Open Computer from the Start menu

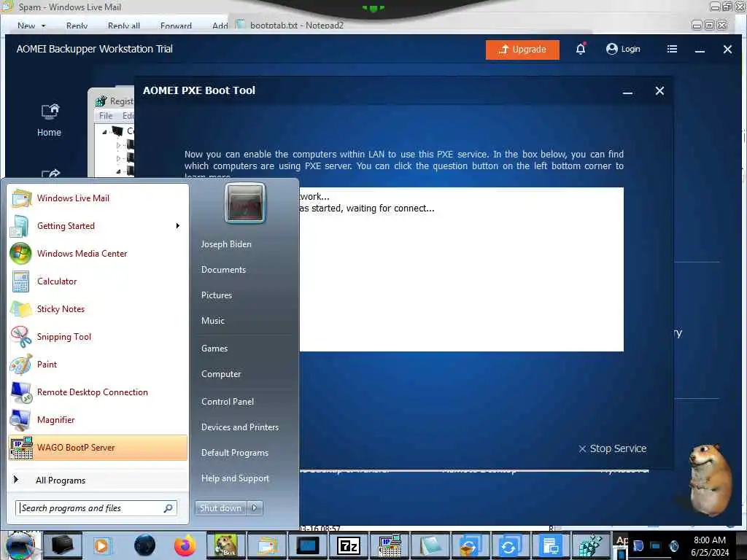point(221,374)
